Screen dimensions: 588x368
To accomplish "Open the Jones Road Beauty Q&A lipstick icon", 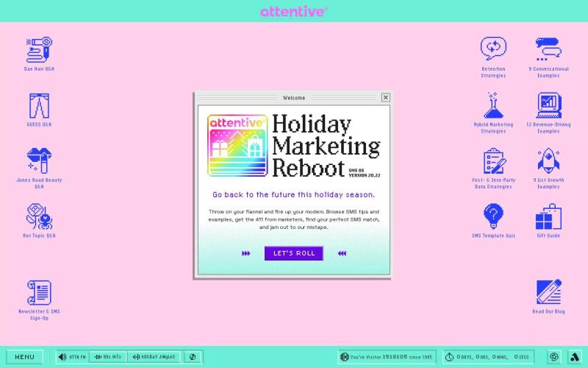I will tap(39, 160).
